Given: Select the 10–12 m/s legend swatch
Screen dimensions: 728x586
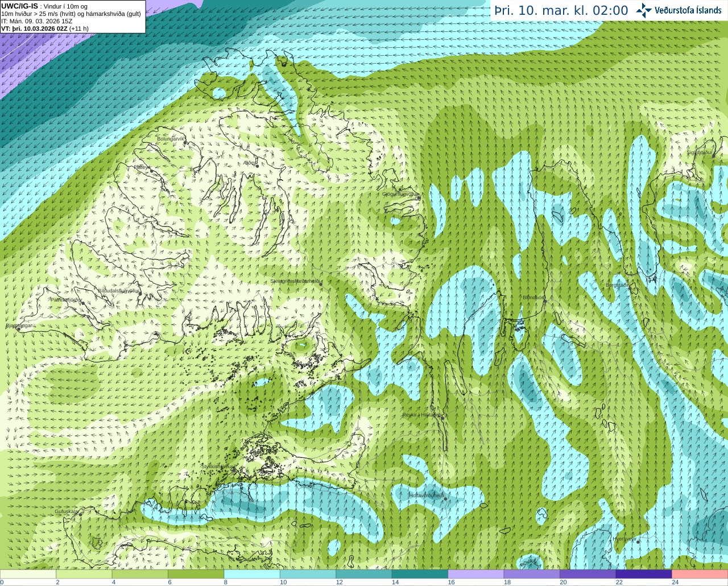Looking at the screenshot, I should click(x=308, y=574).
